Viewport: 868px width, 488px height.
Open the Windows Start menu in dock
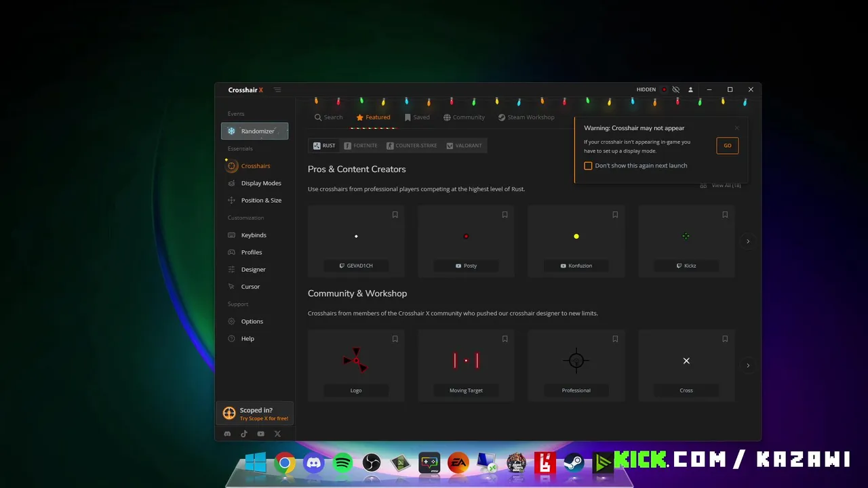[x=256, y=464]
